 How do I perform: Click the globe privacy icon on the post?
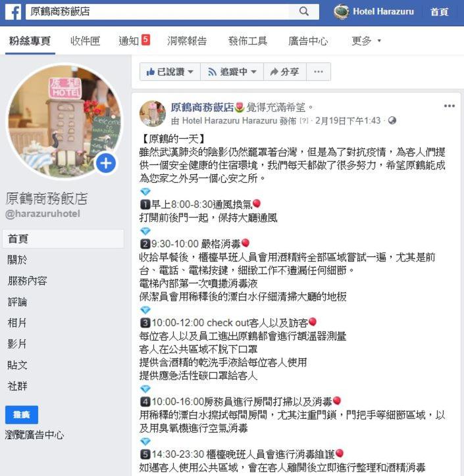point(392,120)
